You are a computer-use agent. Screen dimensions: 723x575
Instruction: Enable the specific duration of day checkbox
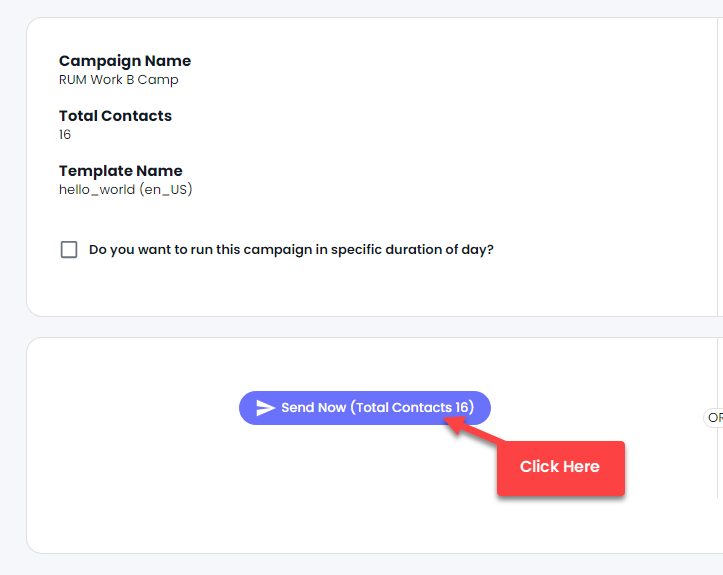tap(69, 249)
